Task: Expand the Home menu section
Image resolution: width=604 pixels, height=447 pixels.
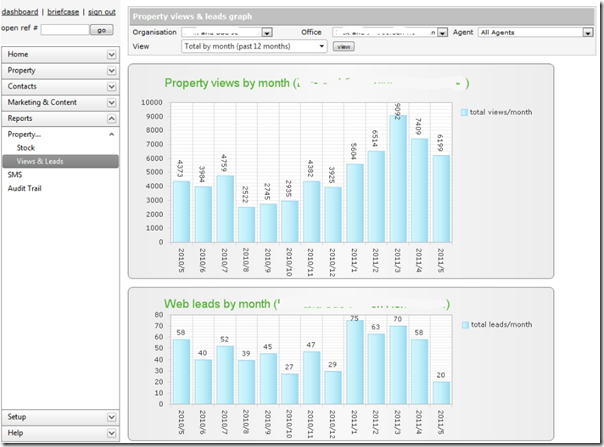Action: 60,54
